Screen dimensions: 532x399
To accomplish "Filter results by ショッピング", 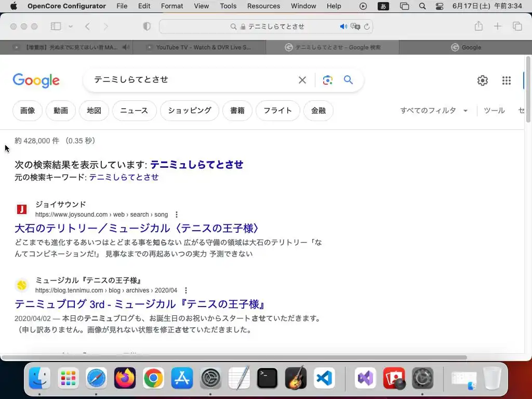I will tap(190, 111).
